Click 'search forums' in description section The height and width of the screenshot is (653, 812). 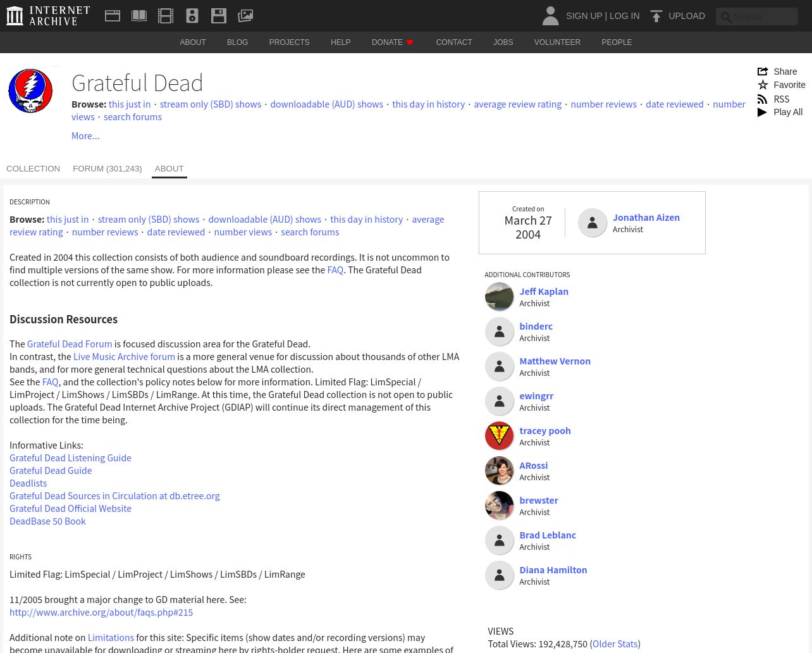tap(310, 232)
